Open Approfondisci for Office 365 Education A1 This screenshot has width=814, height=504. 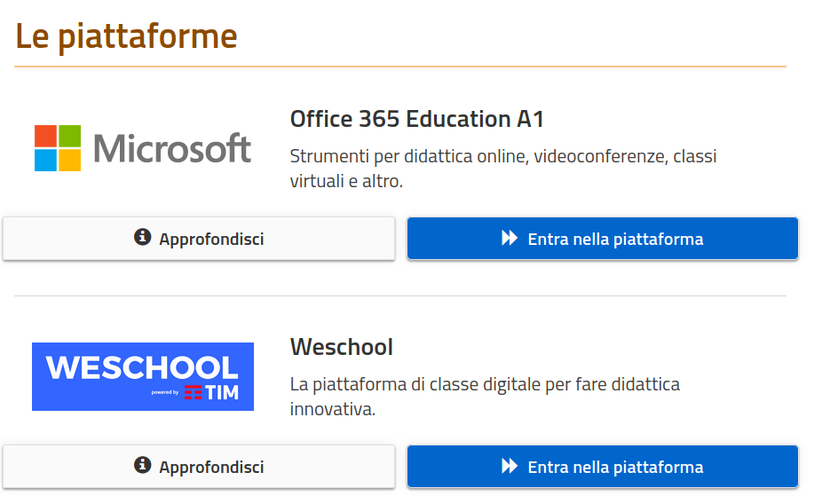pyautogui.click(x=199, y=239)
